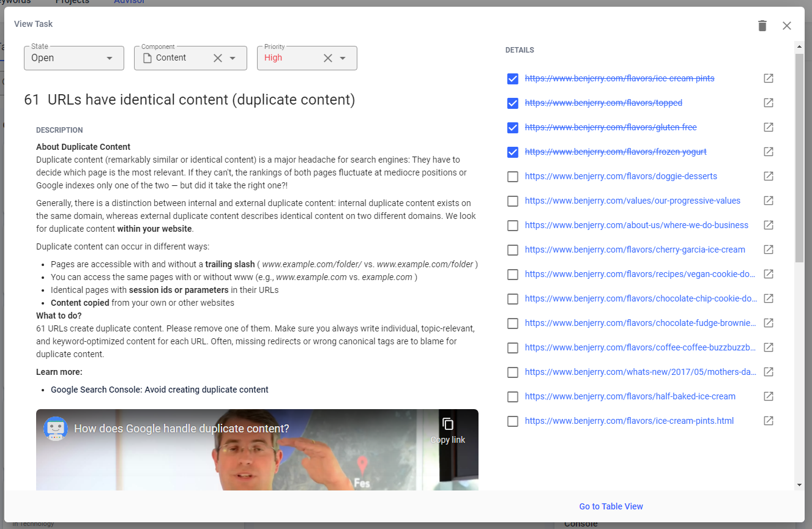Expand the Component dropdown arrow
Viewport: 812px width, 529px height.
(x=233, y=58)
